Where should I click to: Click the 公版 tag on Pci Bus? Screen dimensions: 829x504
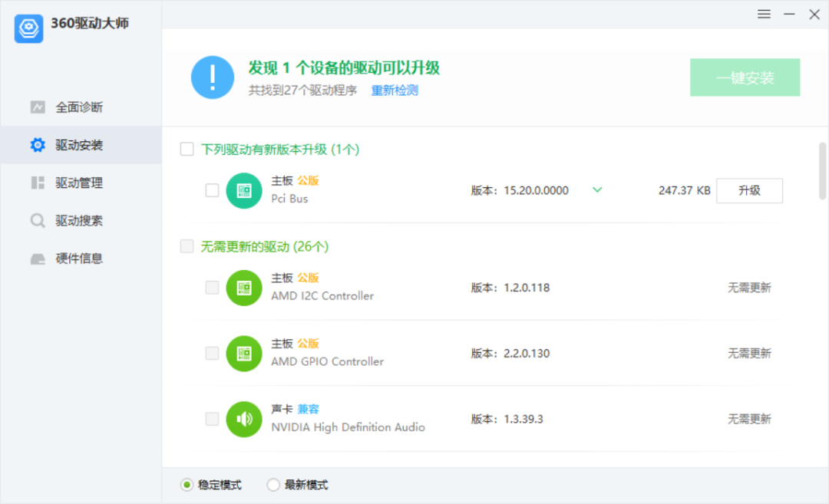click(x=309, y=181)
